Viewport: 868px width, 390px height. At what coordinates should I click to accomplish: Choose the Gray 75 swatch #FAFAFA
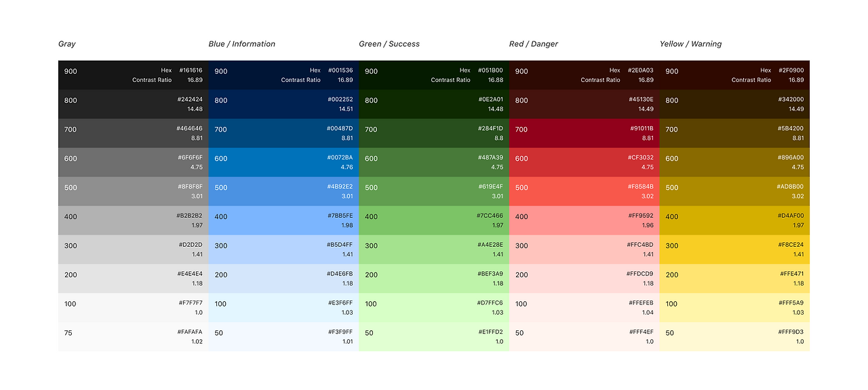tap(134, 337)
